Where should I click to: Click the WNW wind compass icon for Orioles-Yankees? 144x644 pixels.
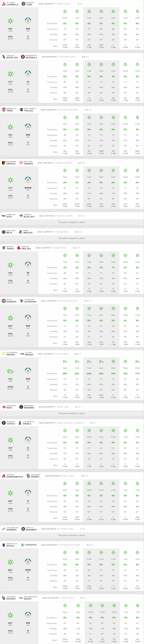click(28, 180)
